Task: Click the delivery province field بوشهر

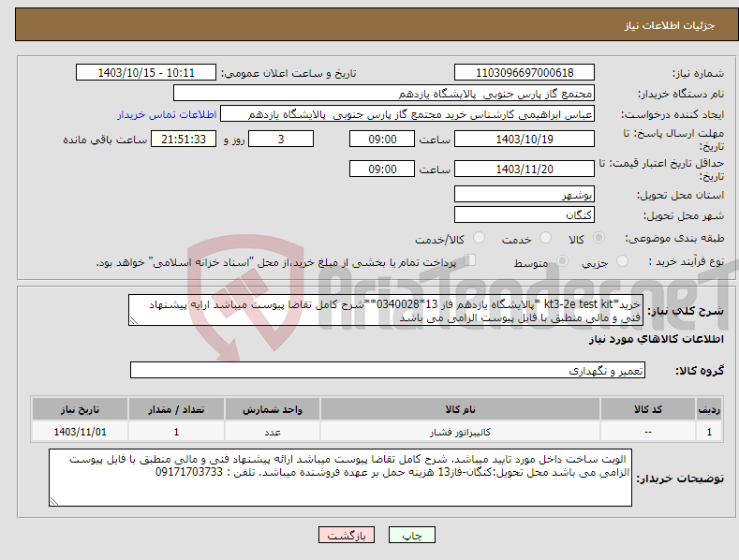Action: coord(525,194)
